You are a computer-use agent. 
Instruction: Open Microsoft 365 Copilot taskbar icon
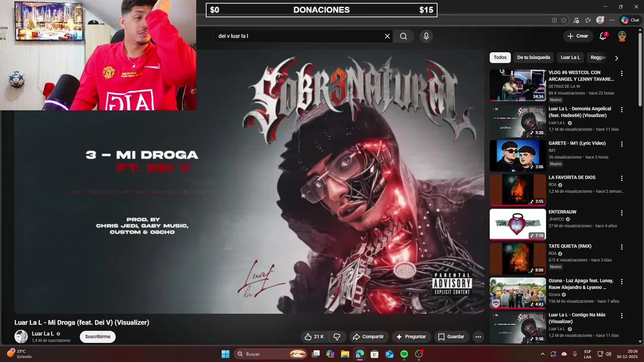pyautogui.click(x=331, y=354)
